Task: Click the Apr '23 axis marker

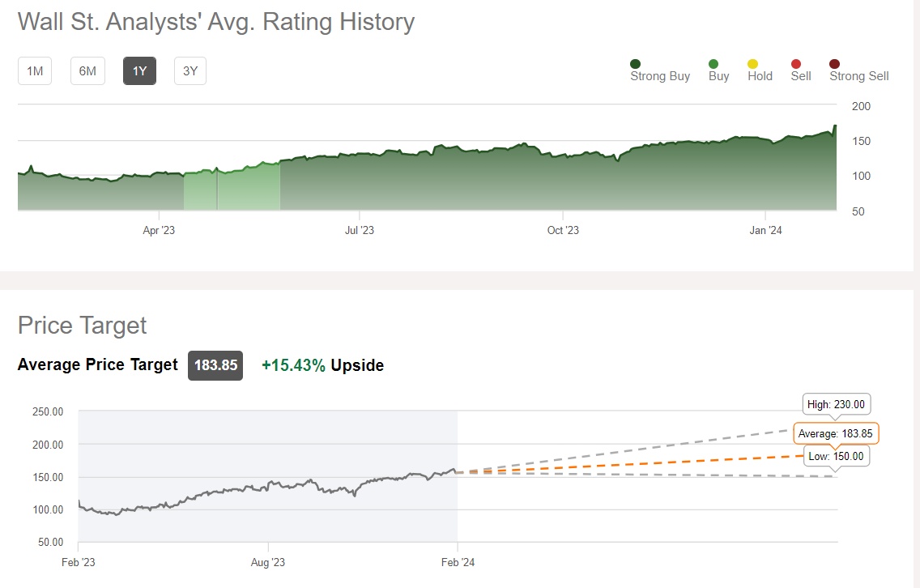Action: pyautogui.click(x=159, y=231)
